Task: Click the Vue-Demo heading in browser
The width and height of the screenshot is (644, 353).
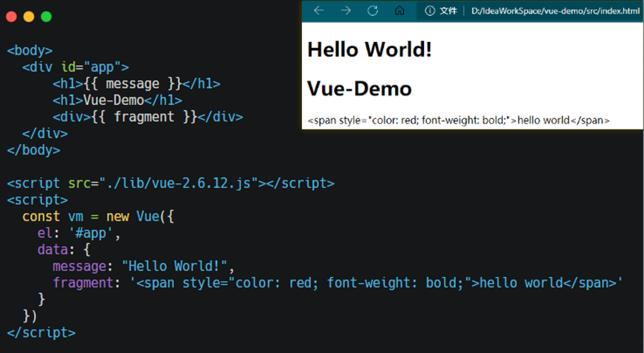Action: coord(359,89)
